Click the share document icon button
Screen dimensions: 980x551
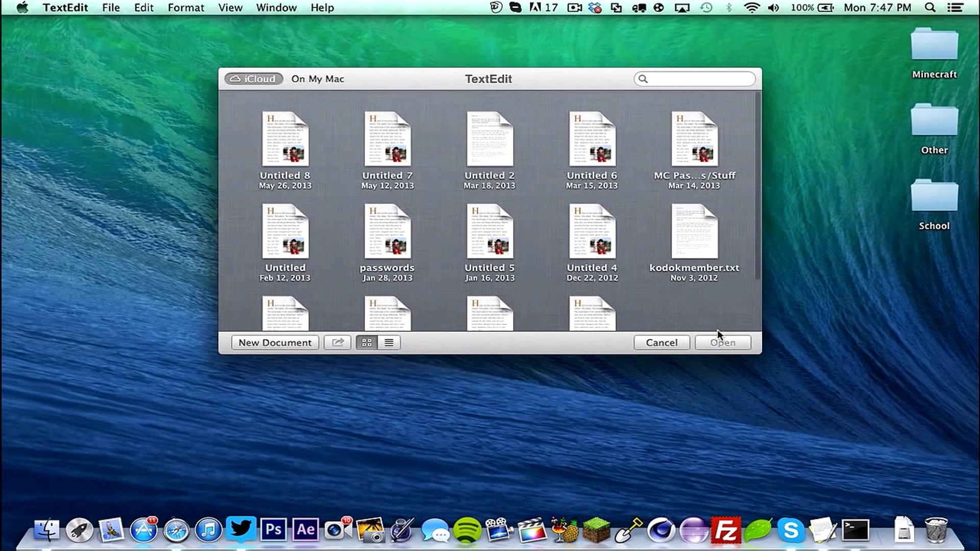(337, 343)
